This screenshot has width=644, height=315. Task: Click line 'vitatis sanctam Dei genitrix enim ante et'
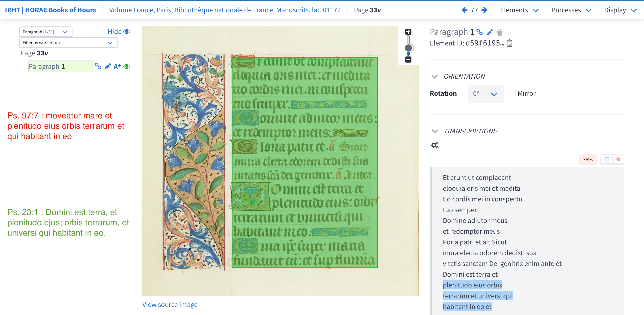pos(502,264)
